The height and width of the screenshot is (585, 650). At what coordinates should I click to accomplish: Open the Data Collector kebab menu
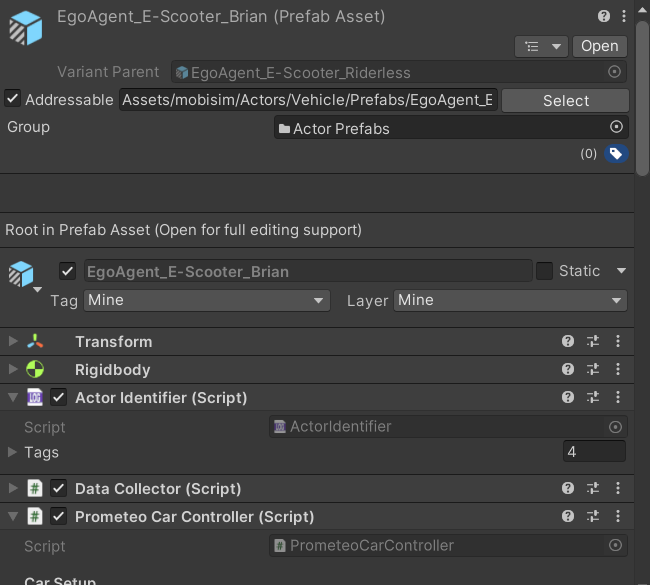618,488
